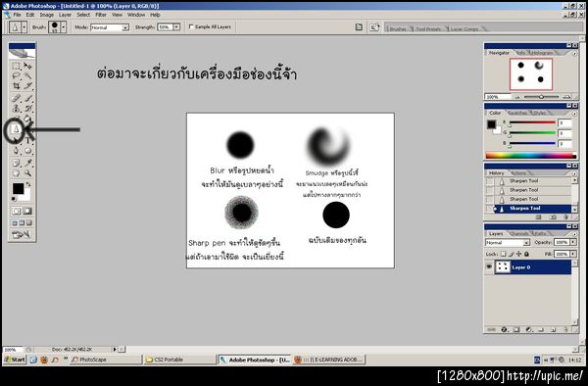Open the Filter menu
The height and width of the screenshot is (386, 588).
(101, 15)
